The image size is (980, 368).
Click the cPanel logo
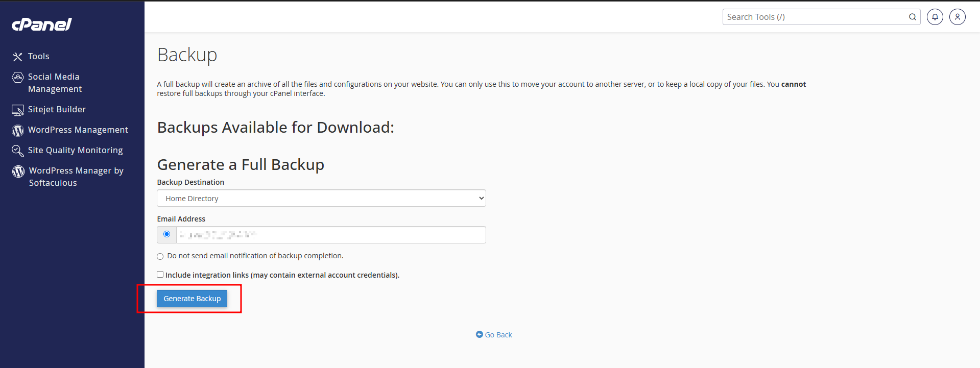(x=42, y=24)
